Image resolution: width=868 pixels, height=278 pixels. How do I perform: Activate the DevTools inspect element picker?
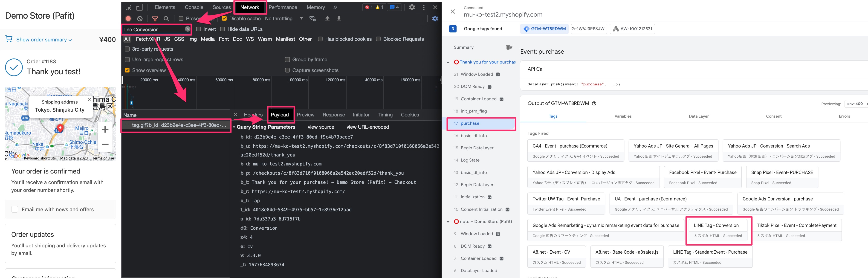(128, 7)
